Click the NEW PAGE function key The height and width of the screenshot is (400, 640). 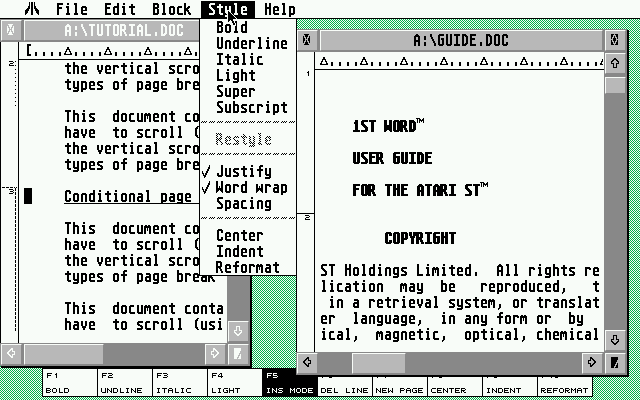pyautogui.click(x=400, y=386)
